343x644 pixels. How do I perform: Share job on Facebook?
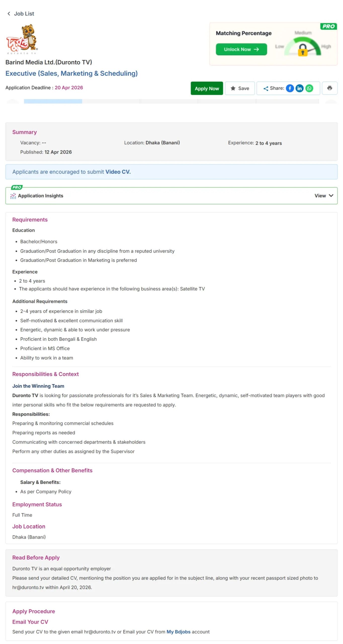point(290,88)
